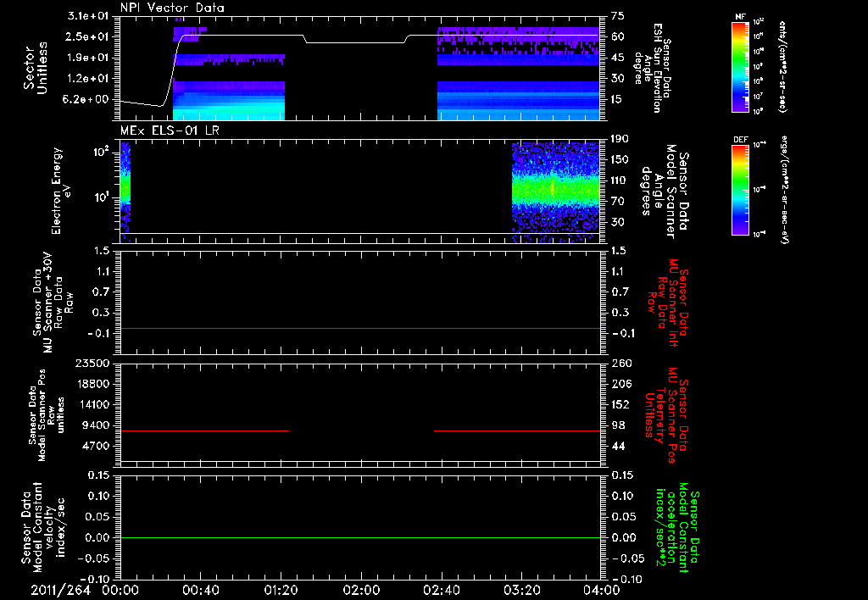Click the "206" telemetry tick label

620,384
